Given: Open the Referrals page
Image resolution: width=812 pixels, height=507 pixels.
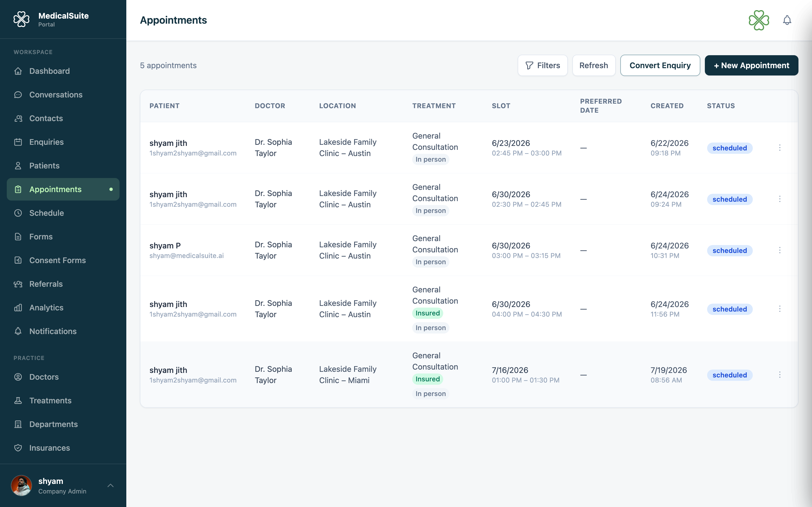Looking at the screenshot, I should (x=63, y=284).
